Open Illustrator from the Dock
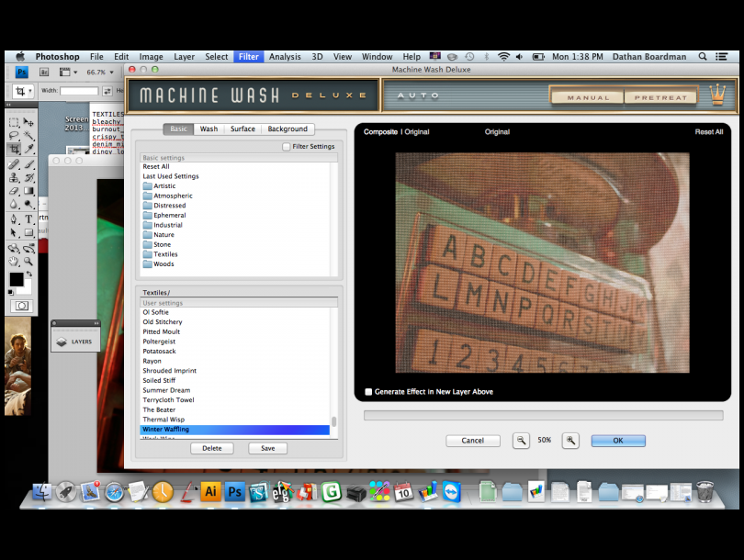Viewport: 744px width, 560px height. pyautogui.click(x=210, y=492)
